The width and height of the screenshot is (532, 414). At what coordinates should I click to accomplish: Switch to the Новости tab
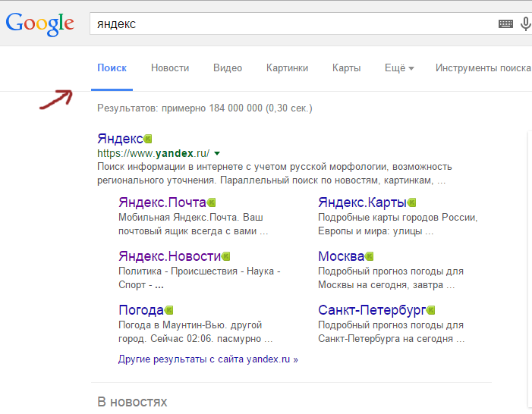(170, 68)
